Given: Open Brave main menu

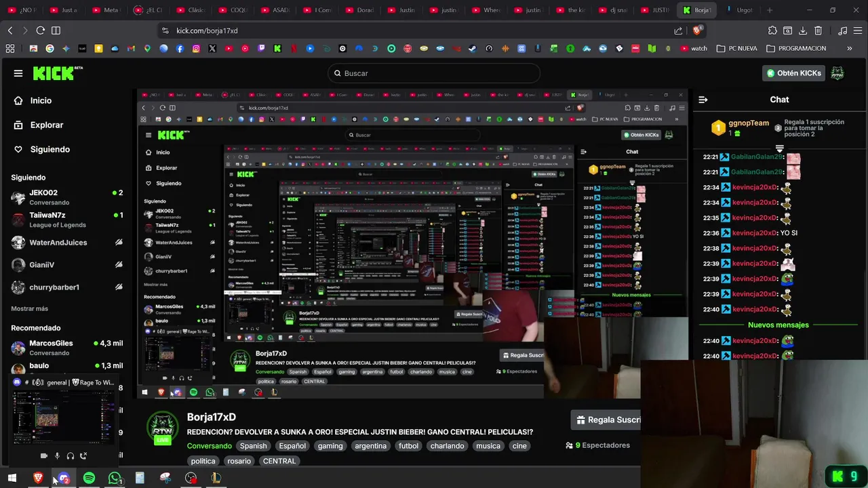Looking at the screenshot, I should 858,30.
